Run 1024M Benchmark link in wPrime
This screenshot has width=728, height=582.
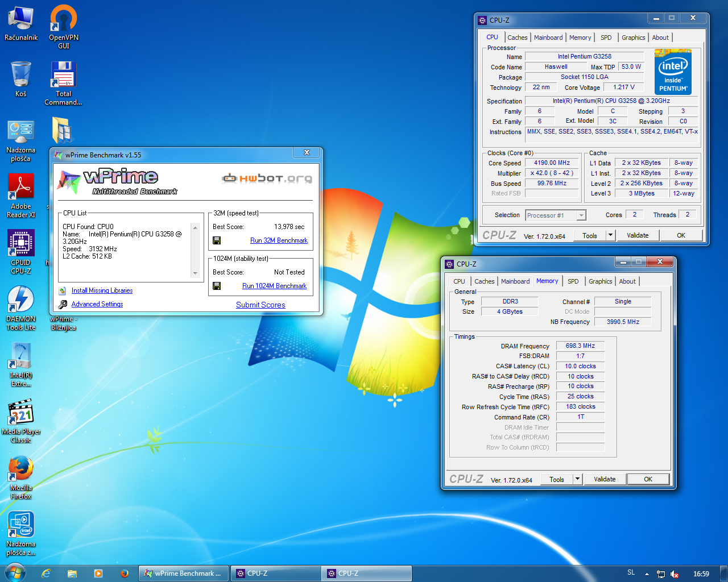[x=274, y=286]
